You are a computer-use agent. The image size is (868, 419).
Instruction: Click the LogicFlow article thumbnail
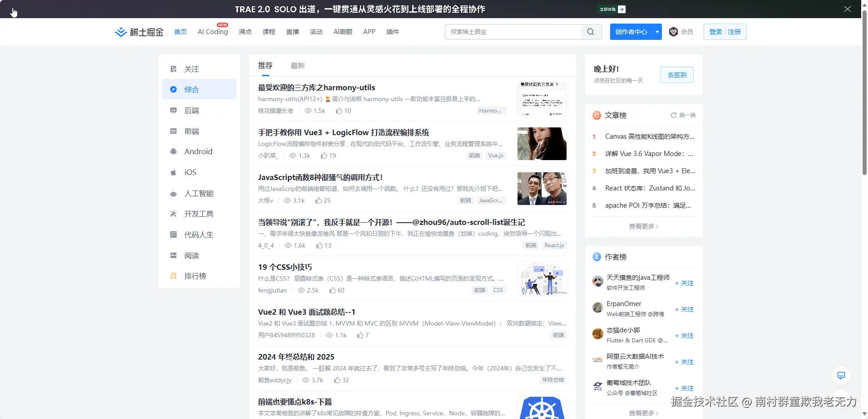click(542, 143)
